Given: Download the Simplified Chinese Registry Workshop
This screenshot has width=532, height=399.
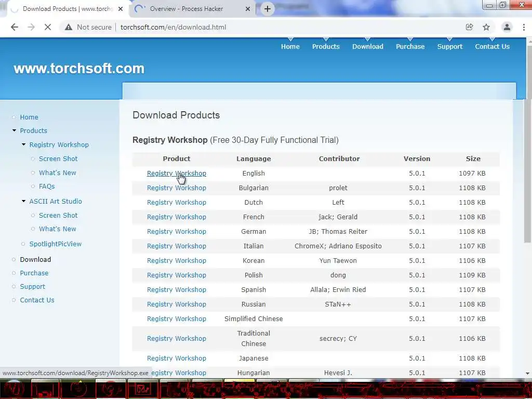Looking at the screenshot, I should (177, 320).
